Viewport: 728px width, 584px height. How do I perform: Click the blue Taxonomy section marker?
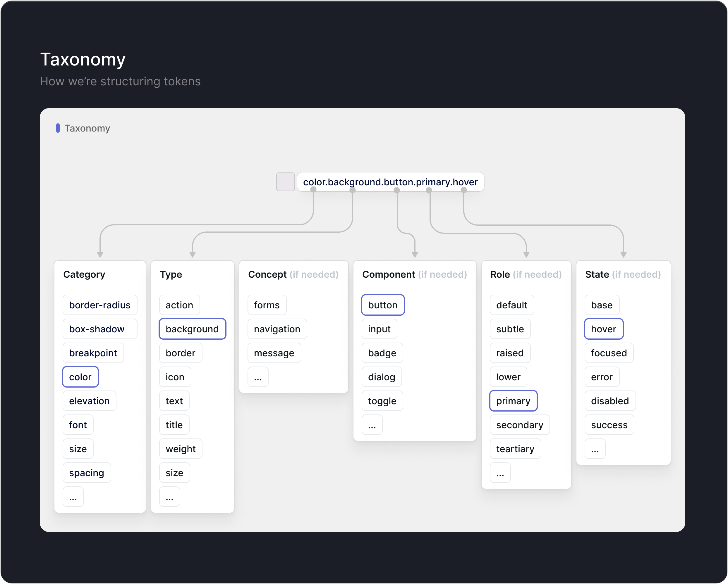pos(58,128)
